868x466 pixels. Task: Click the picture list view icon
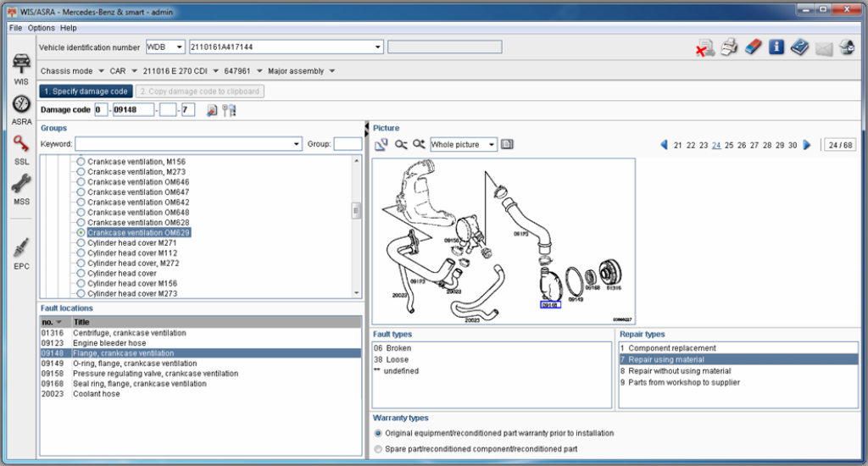pos(507,144)
